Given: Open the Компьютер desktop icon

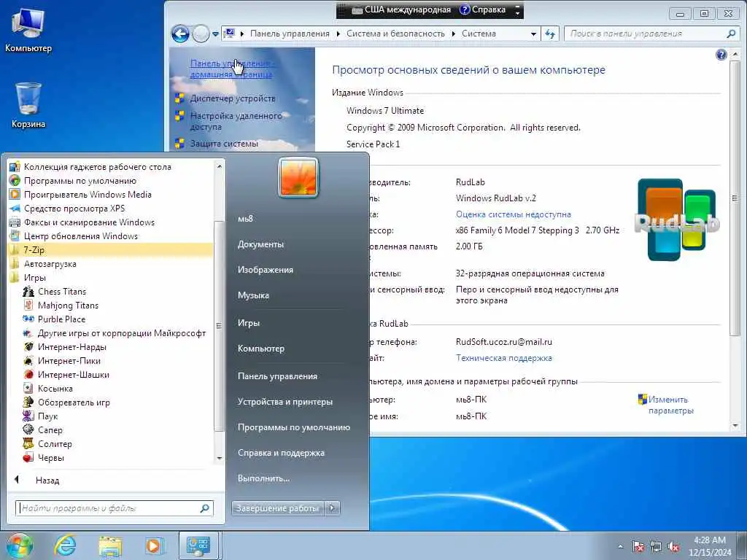Looking at the screenshot, I should [28, 31].
